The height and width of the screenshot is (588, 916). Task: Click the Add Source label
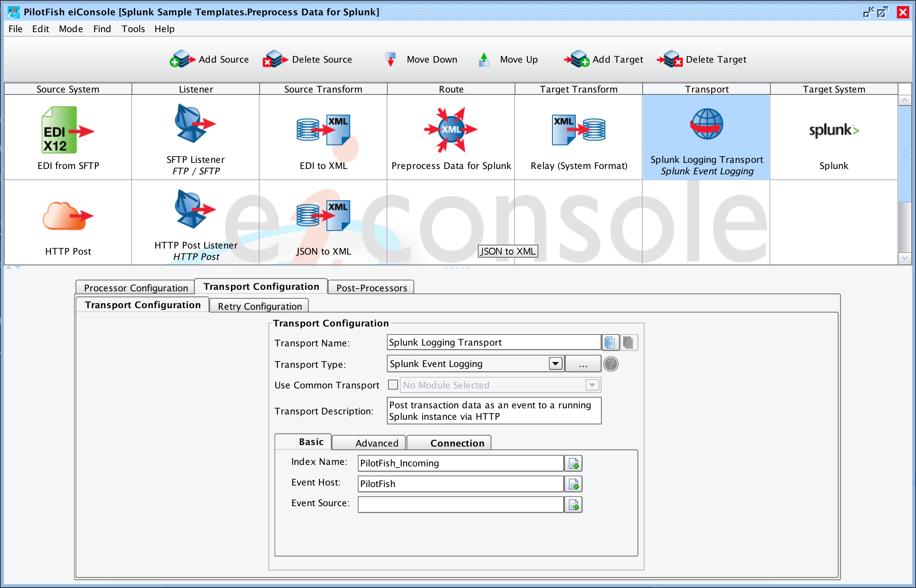(224, 60)
